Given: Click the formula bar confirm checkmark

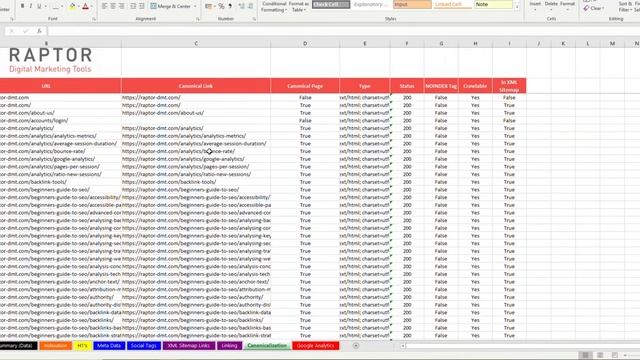Looking at the screenshot, I should (25, 31).
